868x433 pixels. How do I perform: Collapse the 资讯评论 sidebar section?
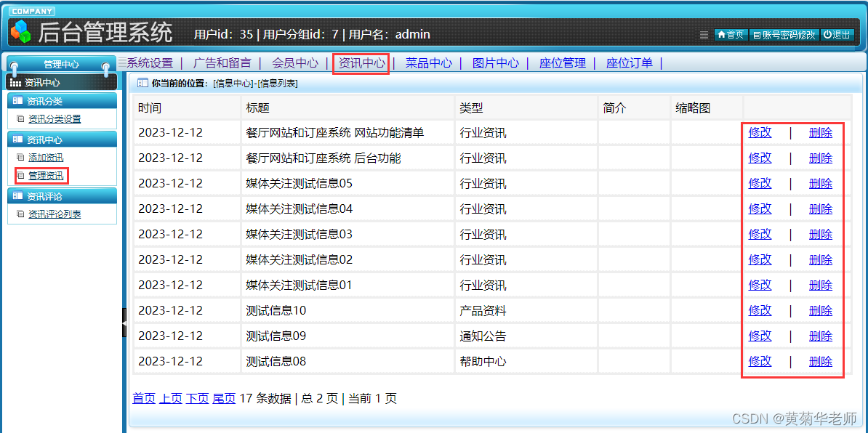pyautogui.click(x=62, y=195)
